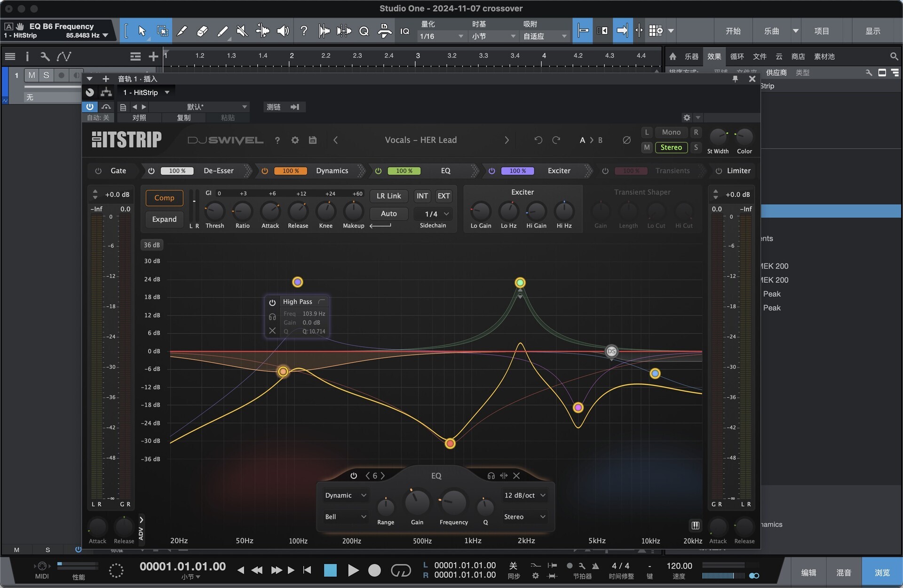The height and width of the screenshot is (588, 903).
Task: Click the IQ input quantize icon
Action: (404, 31)
